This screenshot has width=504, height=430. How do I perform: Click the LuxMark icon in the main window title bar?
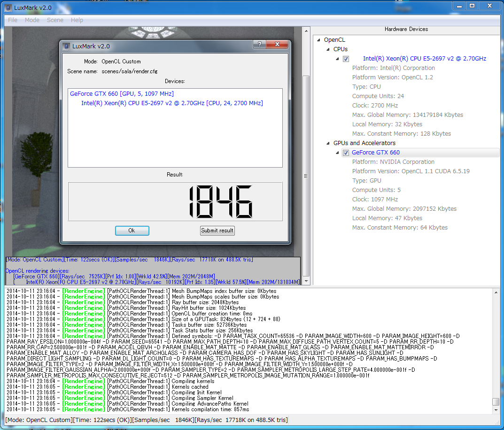[8, 7]
